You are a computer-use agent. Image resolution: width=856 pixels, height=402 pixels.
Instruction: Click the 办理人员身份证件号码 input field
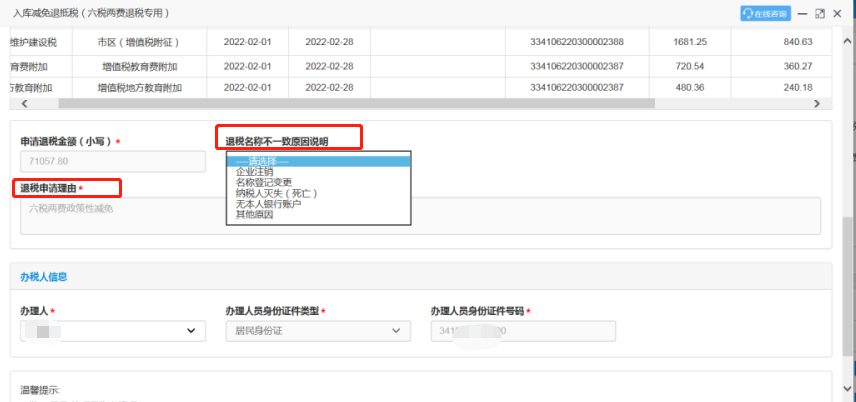tap(523, 331)
